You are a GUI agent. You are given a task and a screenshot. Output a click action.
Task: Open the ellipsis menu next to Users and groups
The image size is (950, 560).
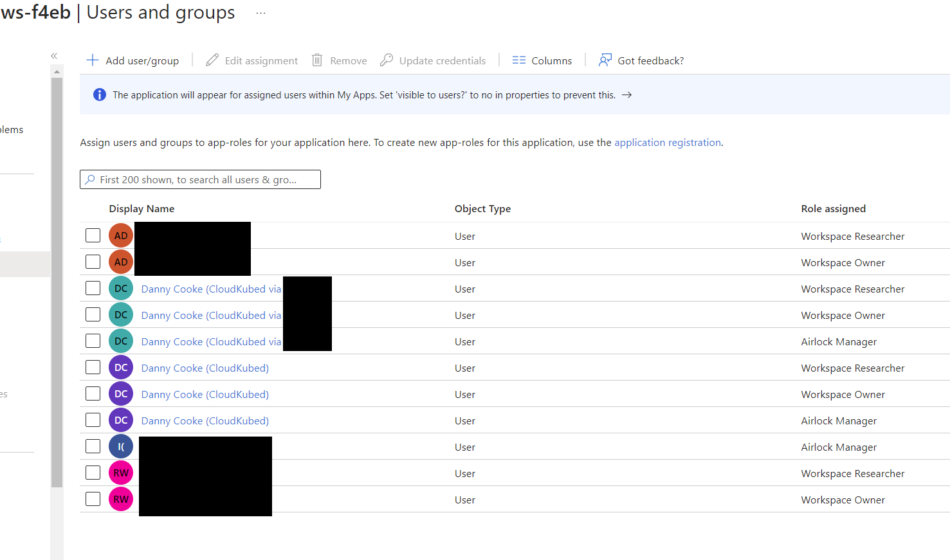(x=260, y=12)
